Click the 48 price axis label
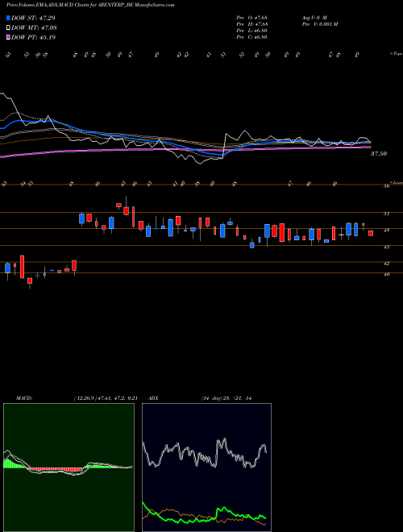This screenshot has width=403, height=532. tap(386, 231)
